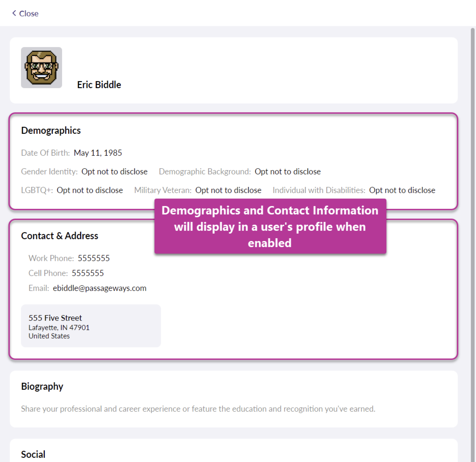The height and width of the screenshot is (462, 476).
Task: Click the Gender Identity value text
Action: click(114, 172)
